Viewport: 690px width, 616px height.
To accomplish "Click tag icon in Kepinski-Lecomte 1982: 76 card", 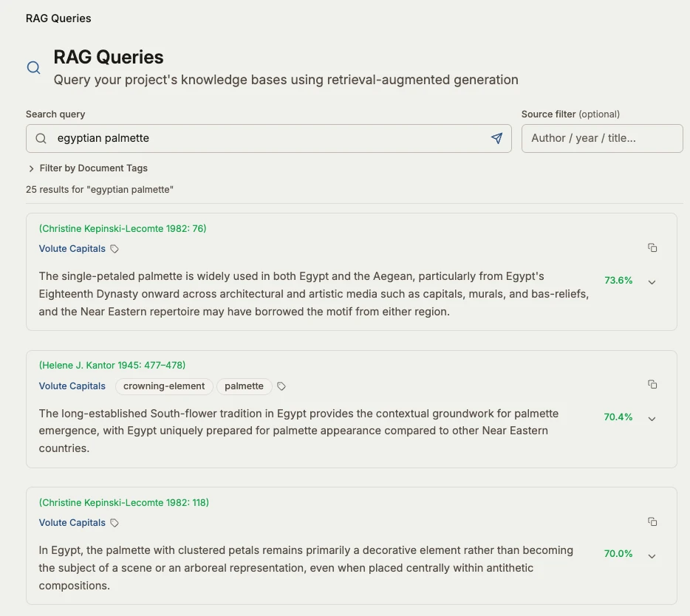I will (115, 249).
